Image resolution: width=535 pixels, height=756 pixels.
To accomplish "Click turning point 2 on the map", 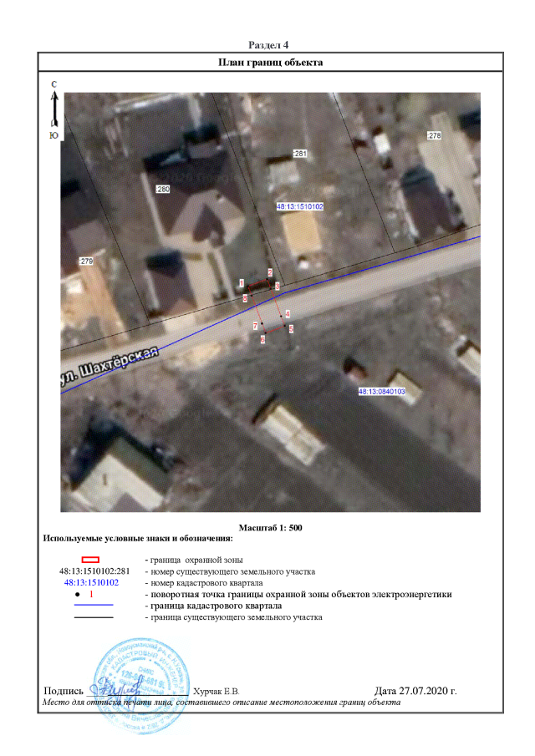I will (x=270, y=273).
